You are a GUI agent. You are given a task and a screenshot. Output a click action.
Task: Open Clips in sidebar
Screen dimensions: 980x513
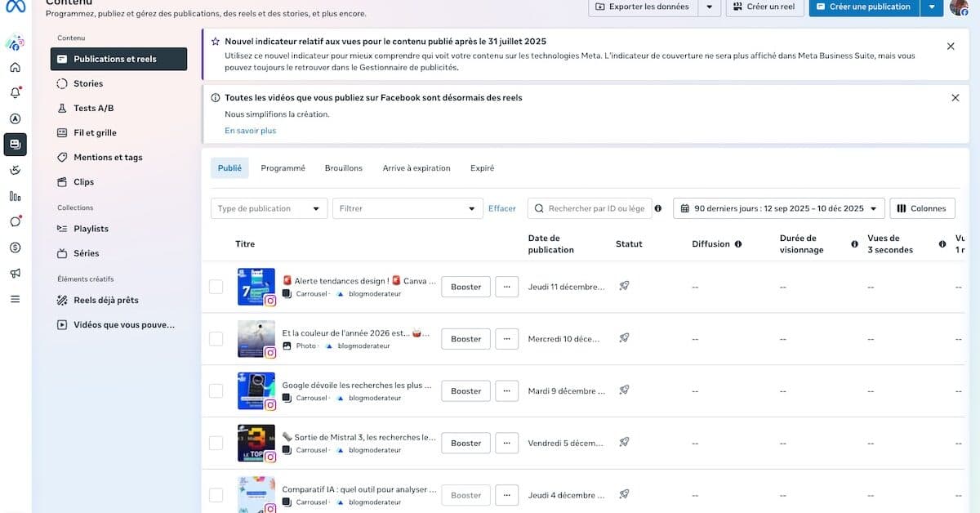point(118,182)
